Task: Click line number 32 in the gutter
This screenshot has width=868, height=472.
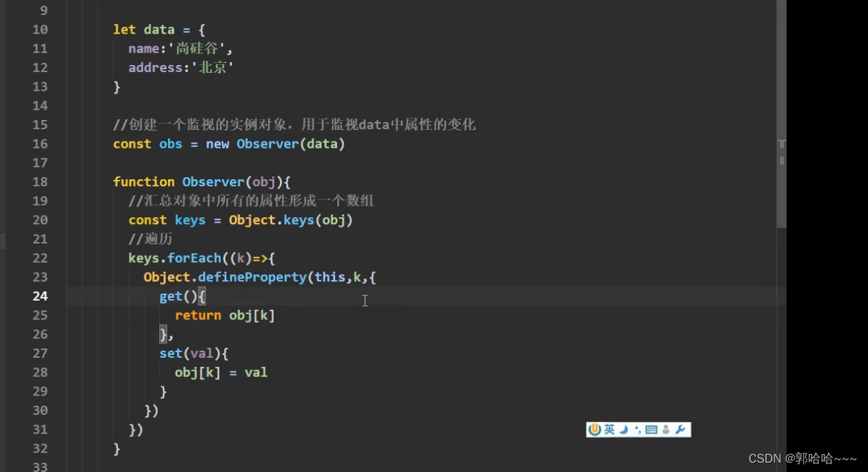Action: coord(40,448)
